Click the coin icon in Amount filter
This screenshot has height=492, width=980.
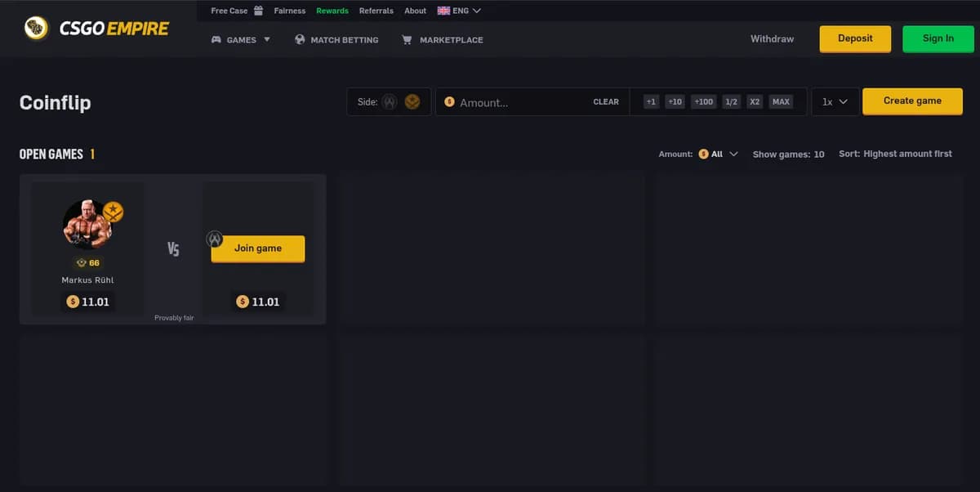703,154
